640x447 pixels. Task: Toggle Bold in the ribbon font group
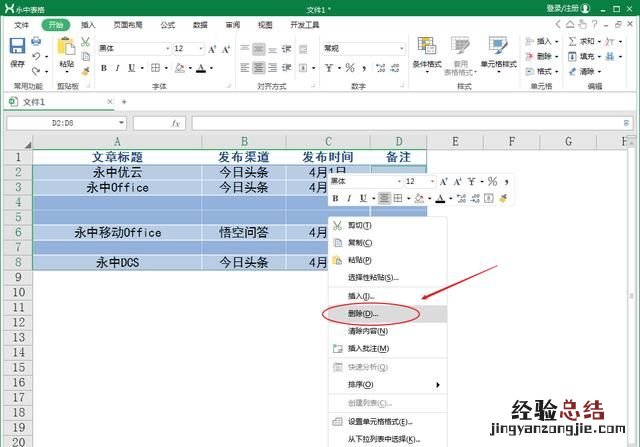point(104,68)
